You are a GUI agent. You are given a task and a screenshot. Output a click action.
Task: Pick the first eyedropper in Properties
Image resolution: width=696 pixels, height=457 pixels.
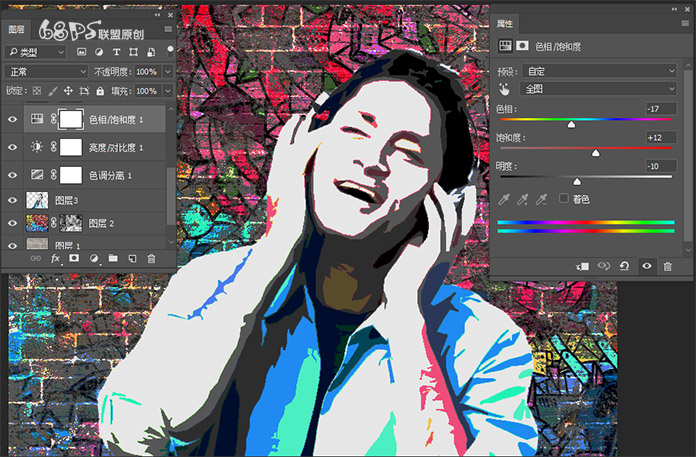[503, 199]
